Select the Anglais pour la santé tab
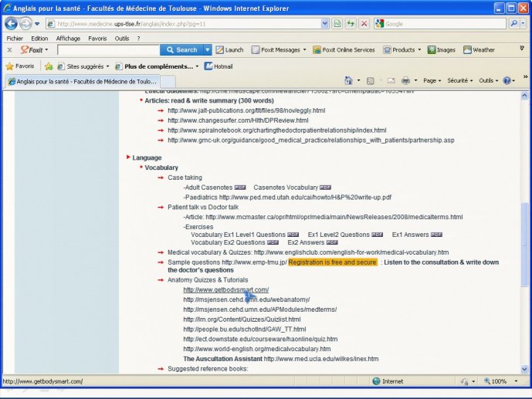The height and width of the screenshot is (399, 532). coord(83,81)
